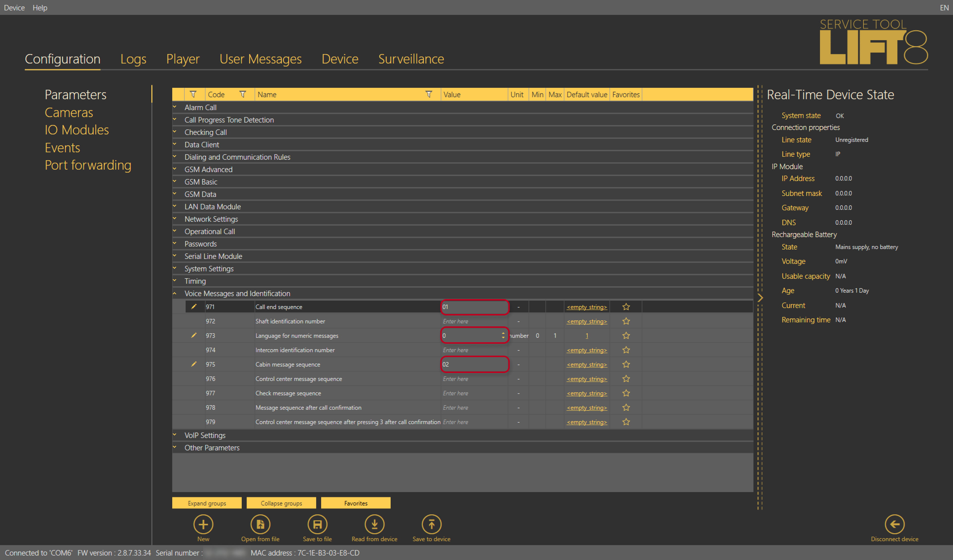This screenshot has height=560, width=953.
Task: Open the Events section
Action: click(62, 147)
